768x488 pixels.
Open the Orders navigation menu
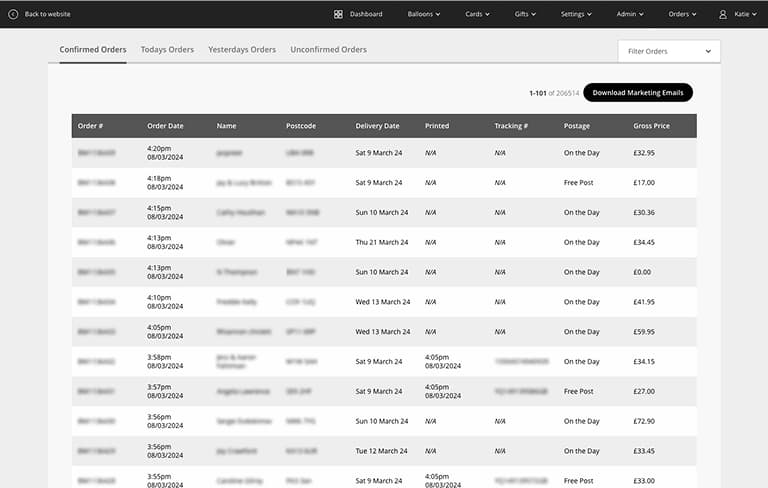pyautogui.click(x=683, y=14)
